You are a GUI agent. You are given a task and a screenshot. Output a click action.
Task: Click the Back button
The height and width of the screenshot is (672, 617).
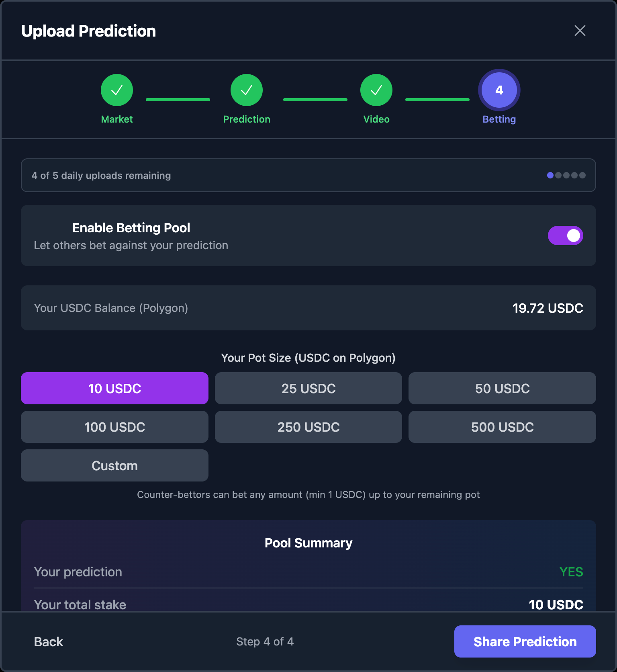(x=48, y=641)
